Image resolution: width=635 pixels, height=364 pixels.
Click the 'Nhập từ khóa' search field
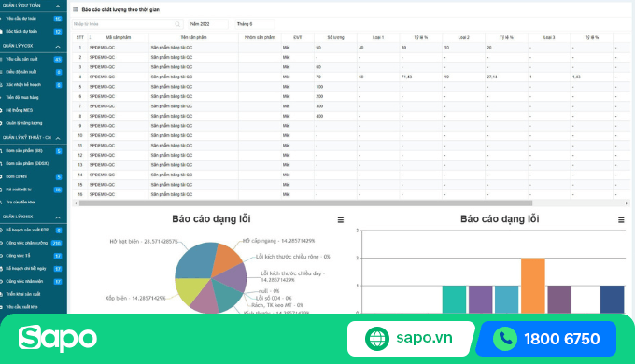click(128, 24)
